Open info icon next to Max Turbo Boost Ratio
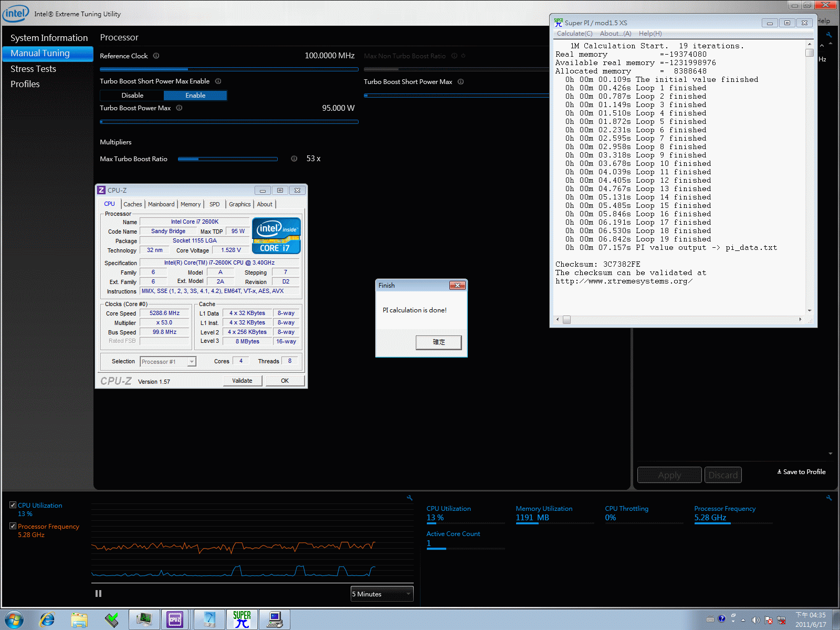840x630 pixels. click(x=294, y=159)
